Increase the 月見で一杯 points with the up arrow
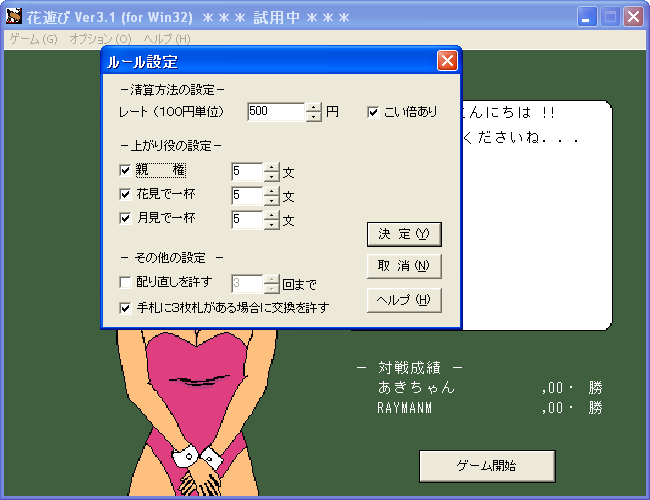 click(272, 215)
